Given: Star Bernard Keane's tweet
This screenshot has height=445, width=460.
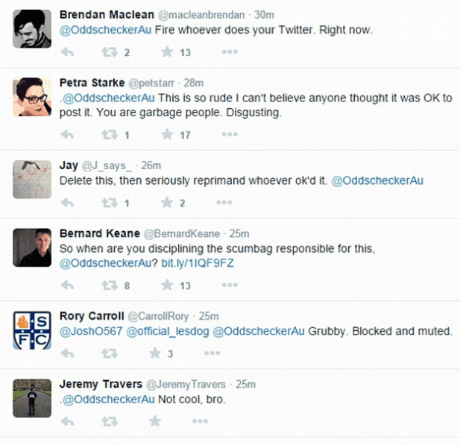Looking at the screenshot, I should [167, 285].
